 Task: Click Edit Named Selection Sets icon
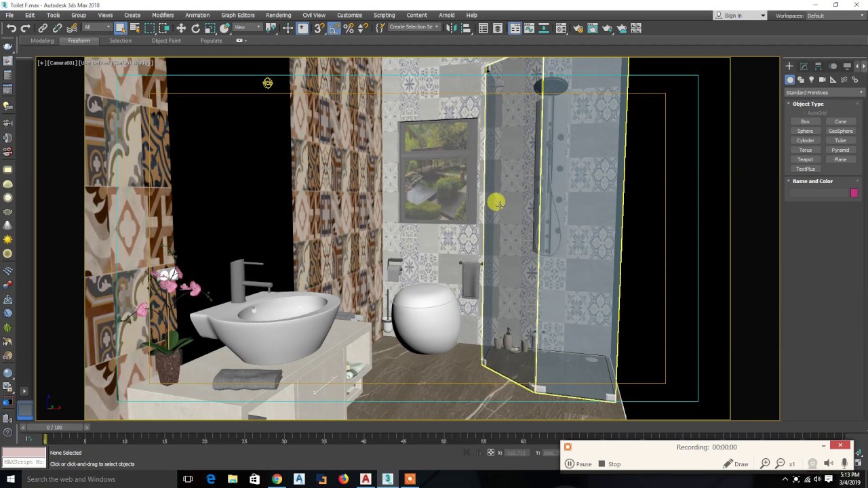tap(380, 28)
